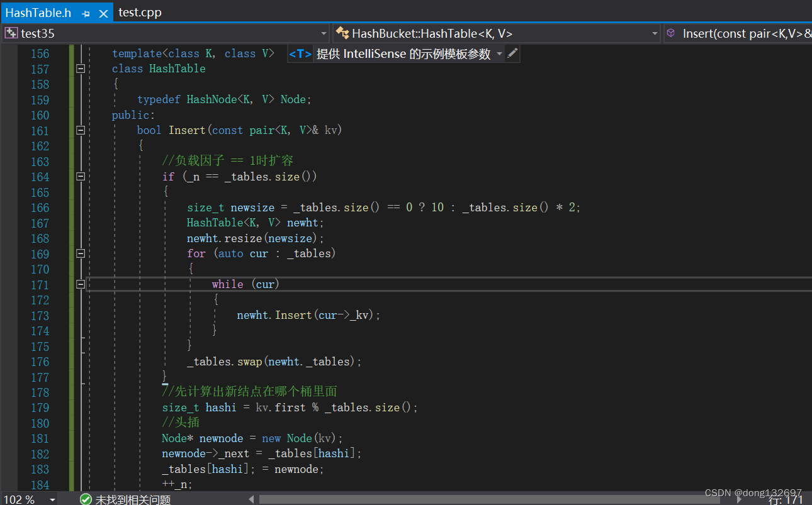
Task: Open the HashBucket::HashTable<K, V> scope dropdown
Action: 655,33
